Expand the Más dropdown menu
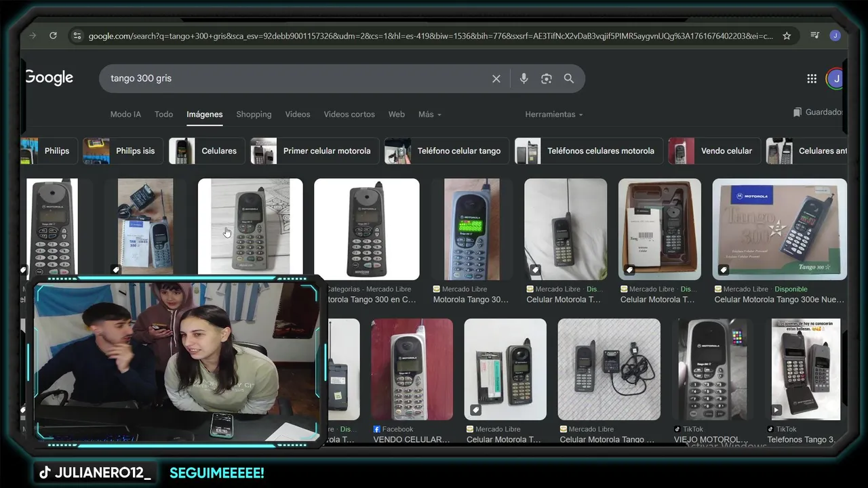Screen dimensions: 868x488 tap(430, 114)
